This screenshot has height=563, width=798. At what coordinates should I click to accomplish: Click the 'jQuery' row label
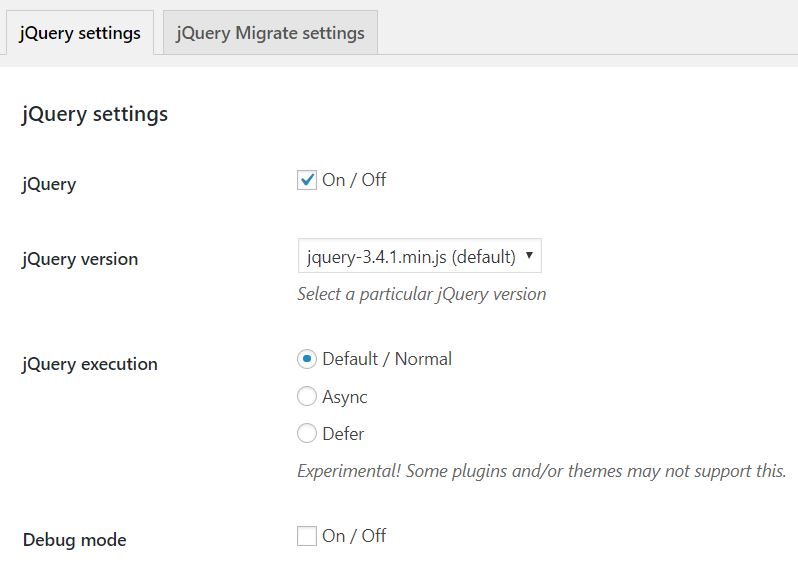click(49, 184)
